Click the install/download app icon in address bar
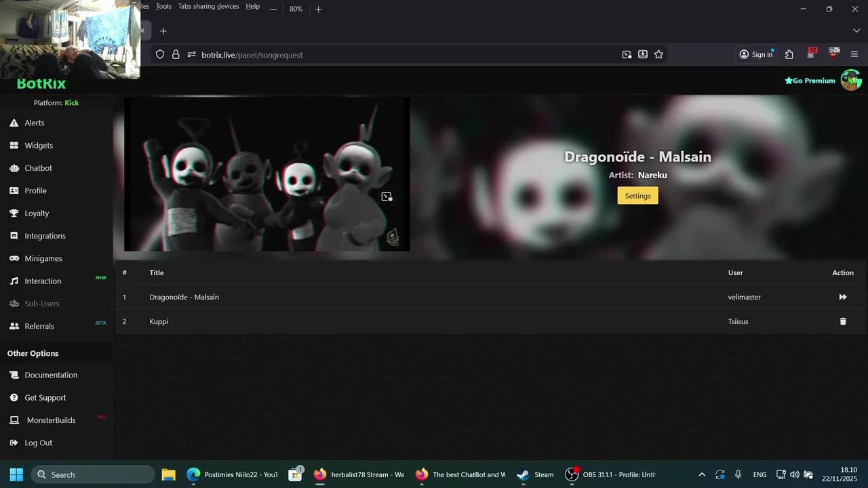868x488 pixels. pyautogui.click(x=642, y=54)
